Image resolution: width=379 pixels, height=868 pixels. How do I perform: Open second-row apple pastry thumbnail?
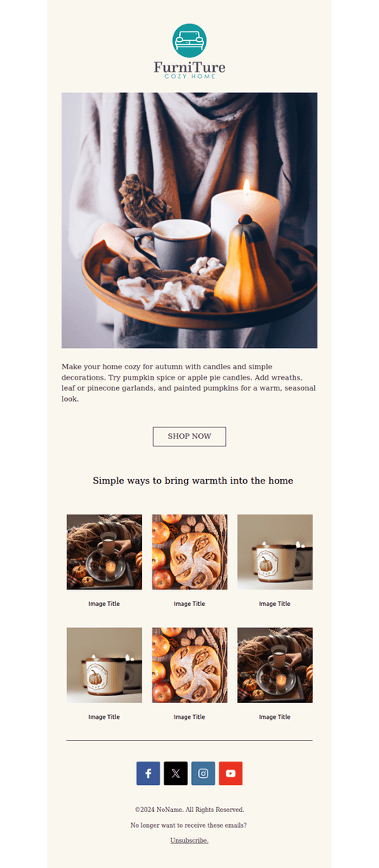tap(189, 665)
